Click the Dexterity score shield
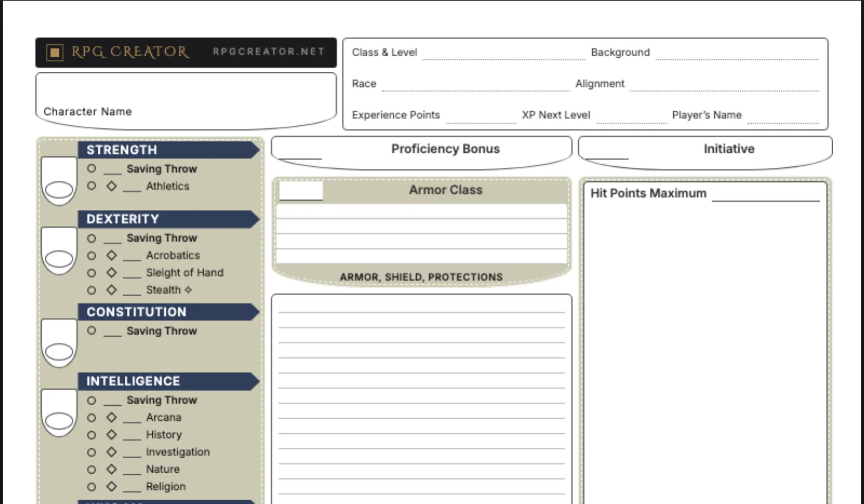The height and width of the screenshot is (504, 864). pyautogui.click(x=59, y=250)
